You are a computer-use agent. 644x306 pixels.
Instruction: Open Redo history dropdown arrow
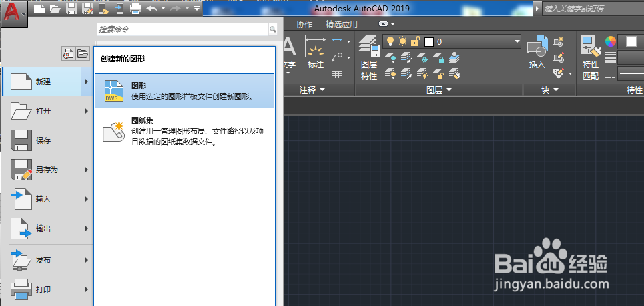pyautogui.click(x=187, y=8)
